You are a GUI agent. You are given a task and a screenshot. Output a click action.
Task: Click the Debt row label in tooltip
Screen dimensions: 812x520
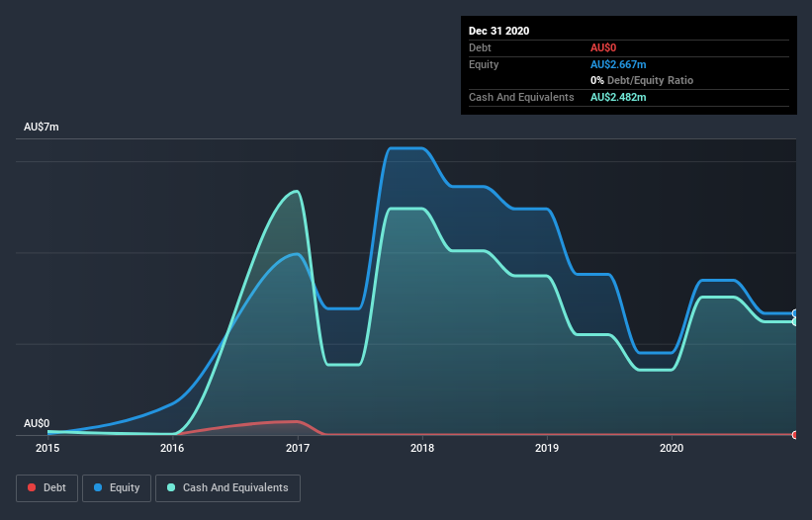(x=480, y=47)
